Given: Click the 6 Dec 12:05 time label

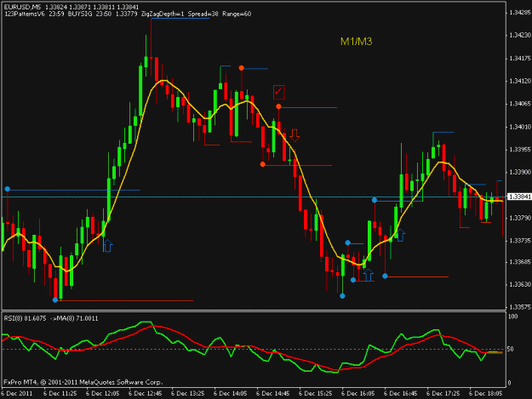Looking at the screenshot, I should [x=102, y=393].
